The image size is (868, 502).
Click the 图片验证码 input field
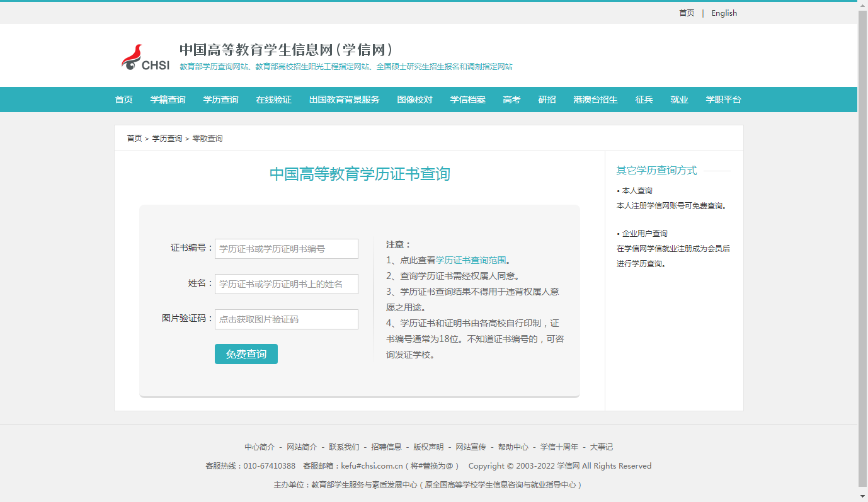pos(287,319)
